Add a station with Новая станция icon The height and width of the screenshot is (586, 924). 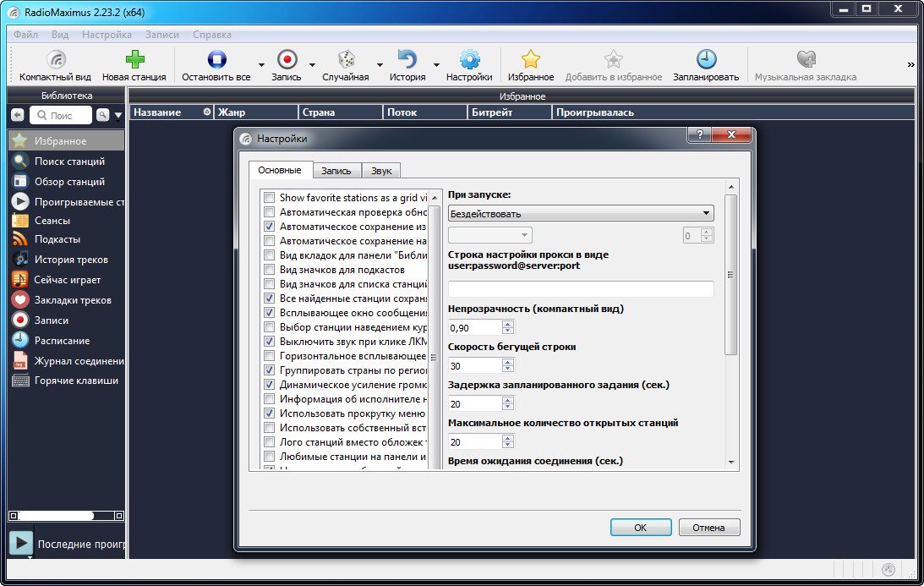pos(135,59)
